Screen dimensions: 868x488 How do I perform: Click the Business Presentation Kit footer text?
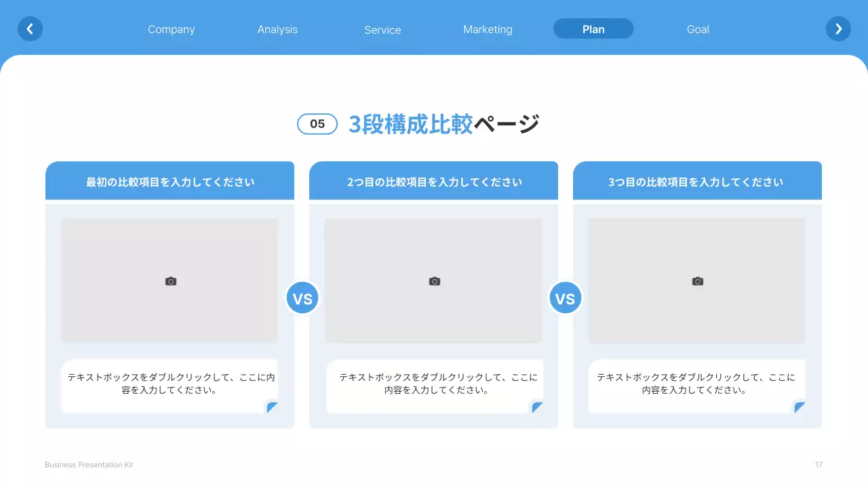(x=89, y=464)
